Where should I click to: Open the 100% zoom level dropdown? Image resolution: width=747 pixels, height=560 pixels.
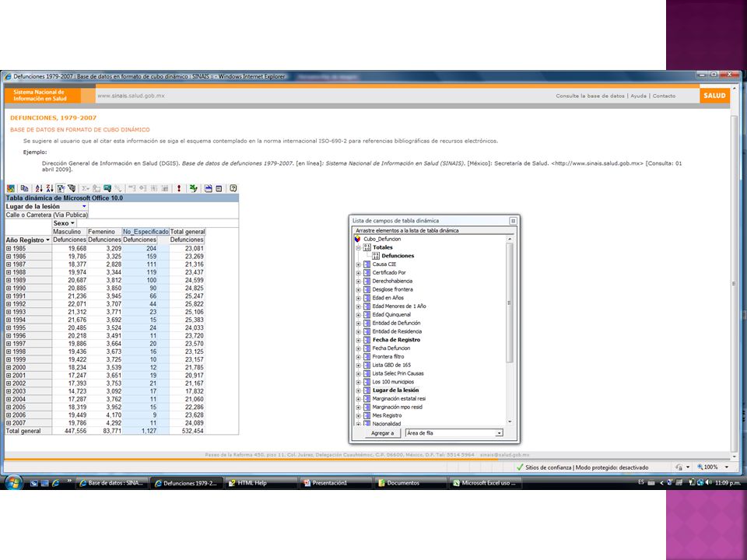click(727, 467)
